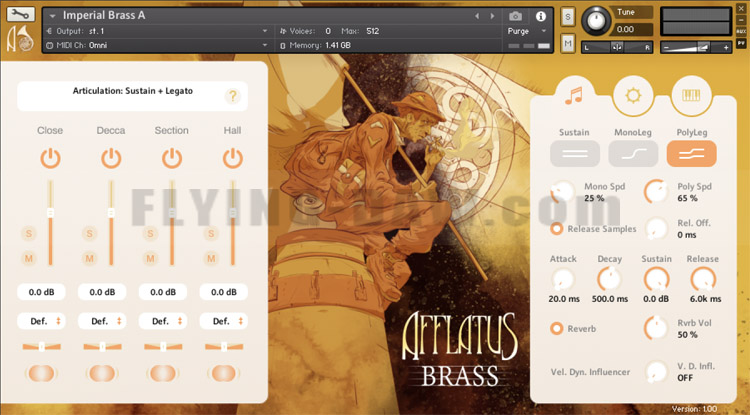Open the wrench instrument edit tool
The height and width of the screenshot is (415, 750).
pyautogui.click(x=21, y=14)
